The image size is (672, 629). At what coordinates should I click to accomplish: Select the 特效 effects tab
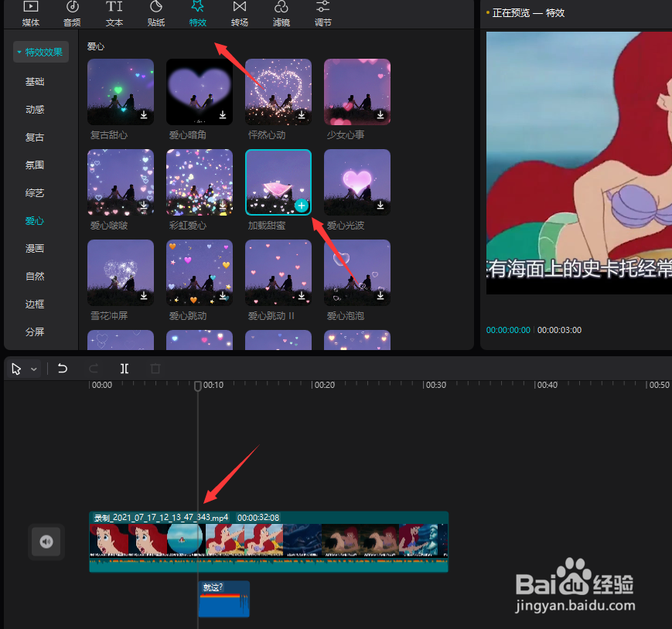coord(197,14)
